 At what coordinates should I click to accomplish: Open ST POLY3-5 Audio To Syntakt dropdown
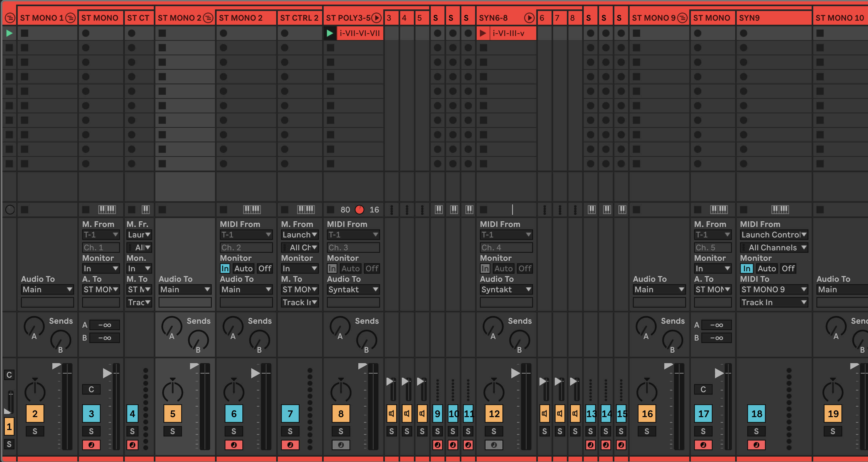pyautogui.click(x=353, y=289)
